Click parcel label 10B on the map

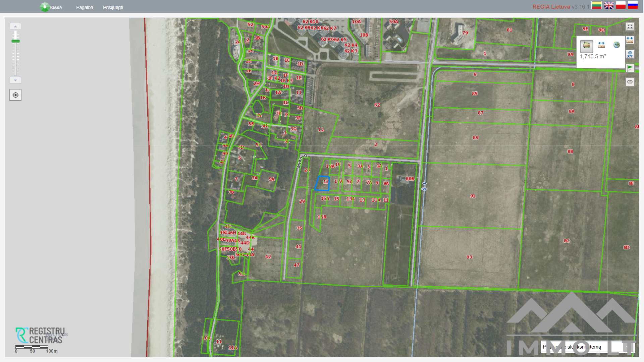(x=364, y=35)
